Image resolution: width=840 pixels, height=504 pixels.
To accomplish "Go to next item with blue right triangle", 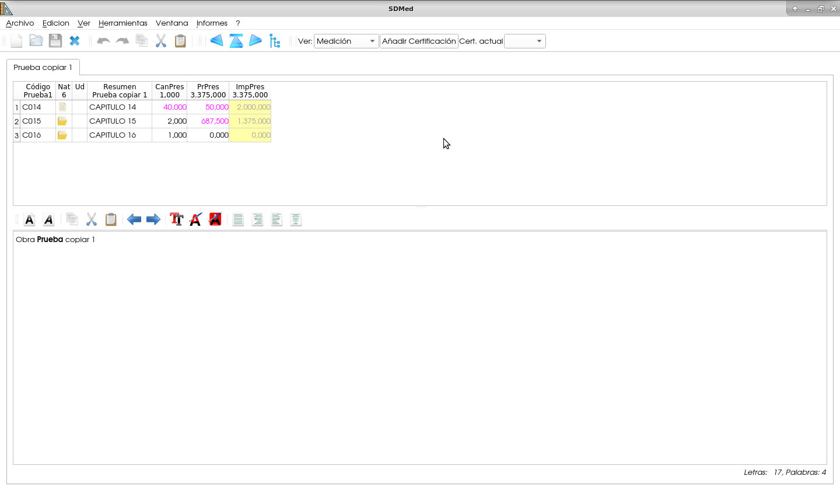I will pyautogui.click(x=256, y=41).
